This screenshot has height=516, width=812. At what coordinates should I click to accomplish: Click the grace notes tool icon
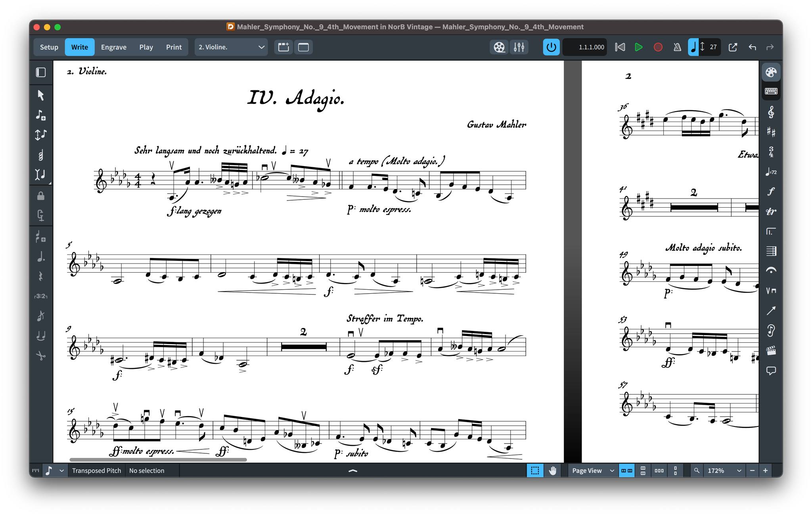[41, 237]
